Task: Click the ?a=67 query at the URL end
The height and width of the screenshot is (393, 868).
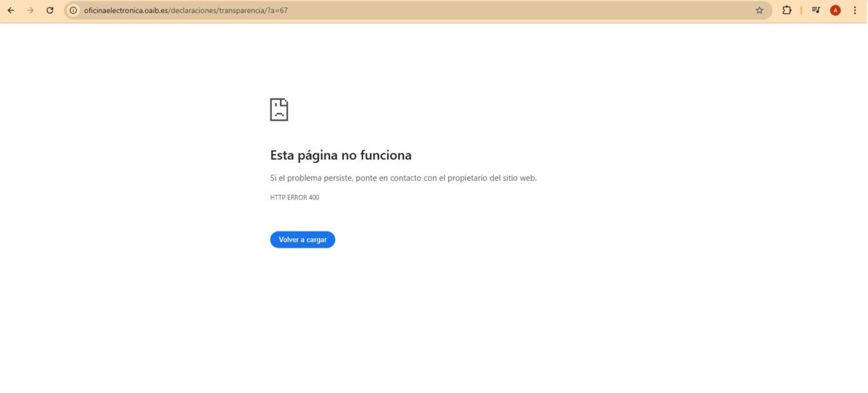Action: (x=278, y=11)
